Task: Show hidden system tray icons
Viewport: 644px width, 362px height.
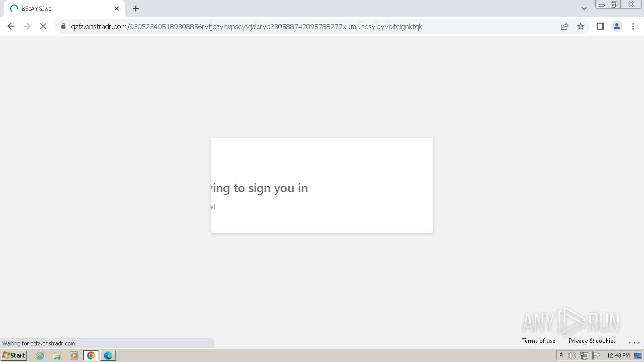Action: (561, 355)
